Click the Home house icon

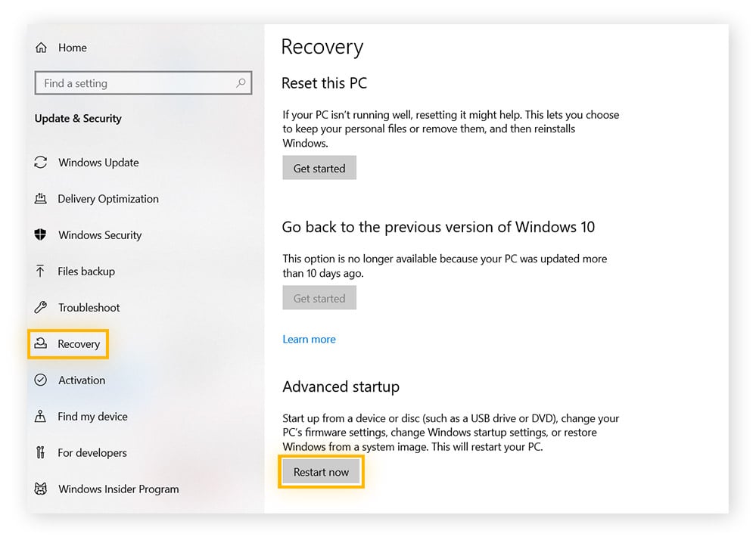pyautogui.click(x=41, y=47)
